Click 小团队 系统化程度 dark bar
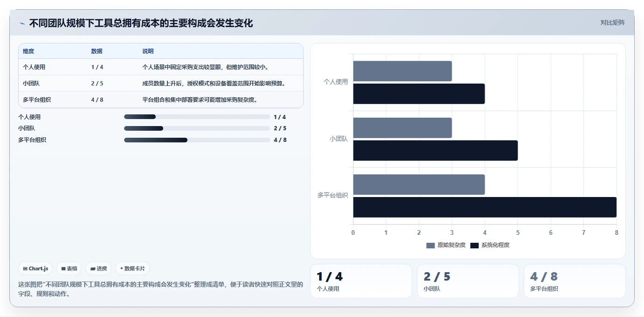This screenshot has height=317, width=644. coord(436,150)
